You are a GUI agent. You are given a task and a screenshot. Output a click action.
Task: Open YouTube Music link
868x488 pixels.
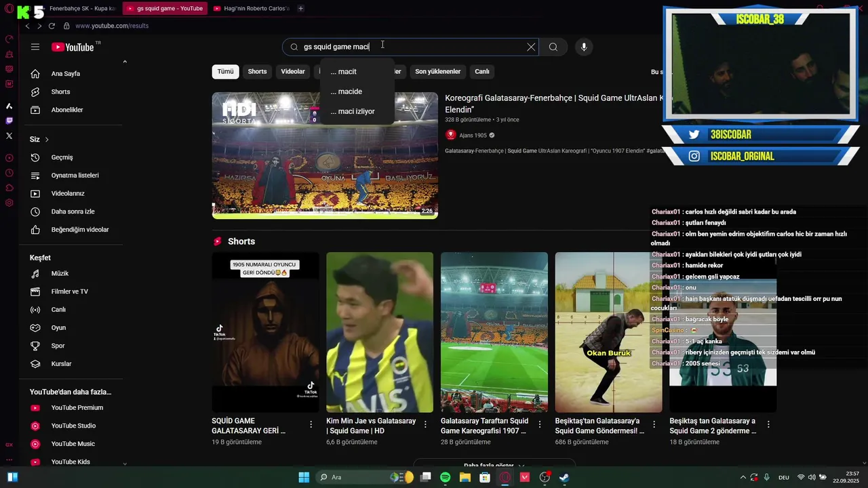[73, 444]
